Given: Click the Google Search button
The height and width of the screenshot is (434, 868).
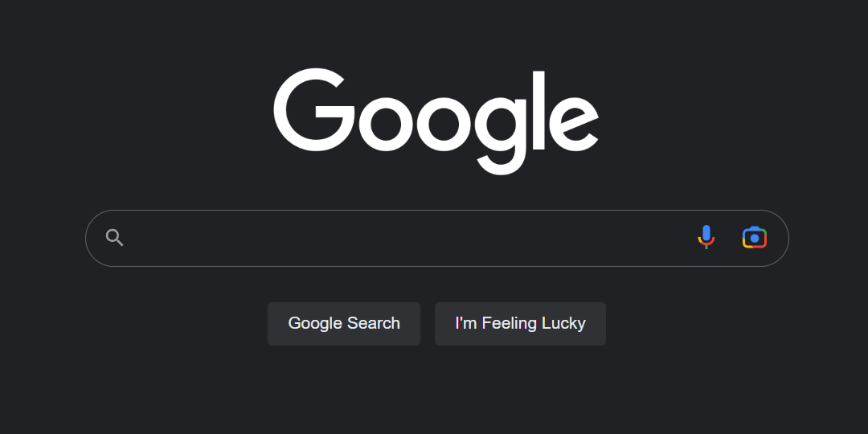Looking at the screenshot, I should click(x=344, y=324).
